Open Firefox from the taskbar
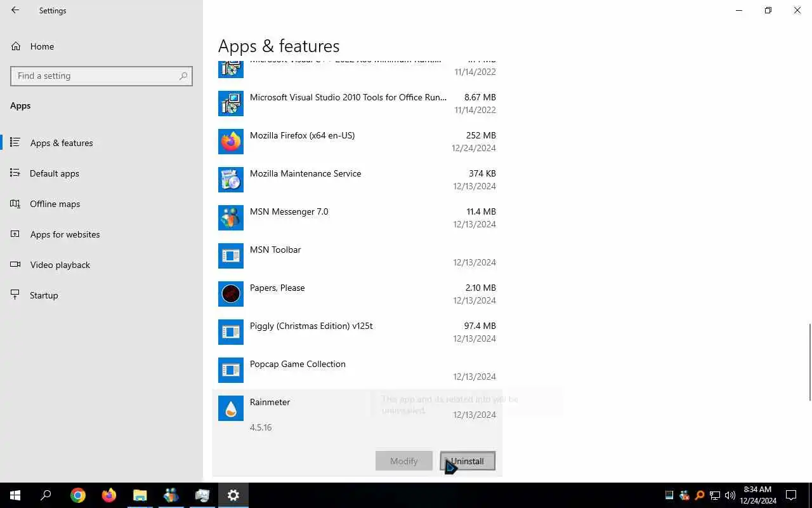The height and width of the screenshot is (508, 812). point(109,495)
